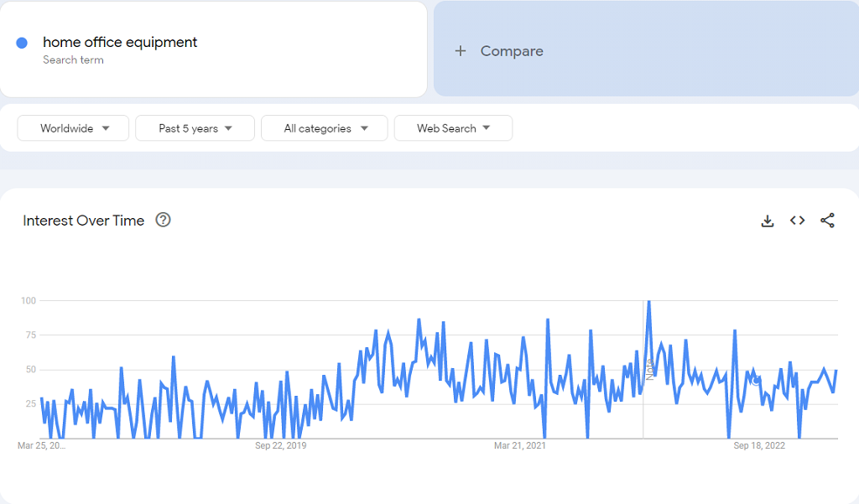Click the 25 value on the y-axis
Screen dimensions: 859x504
tap(31, 403)
